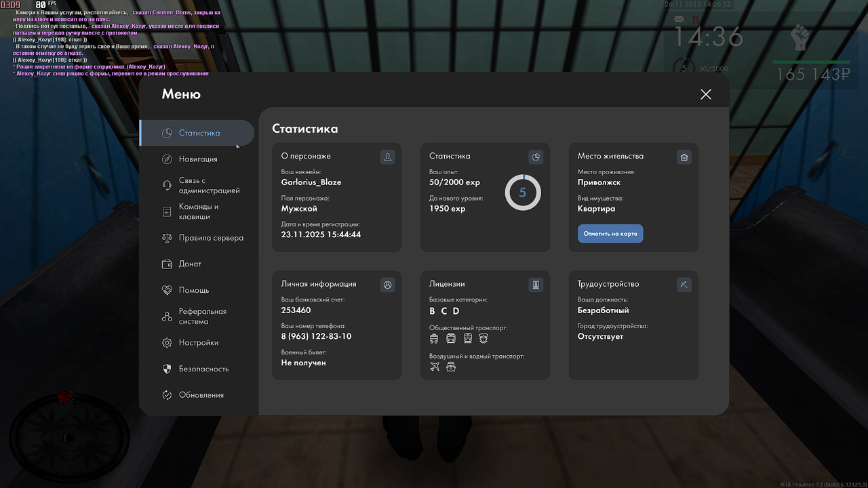Close the Меню window
This screenshot has height=488, width=868.
tap(706, 94)
